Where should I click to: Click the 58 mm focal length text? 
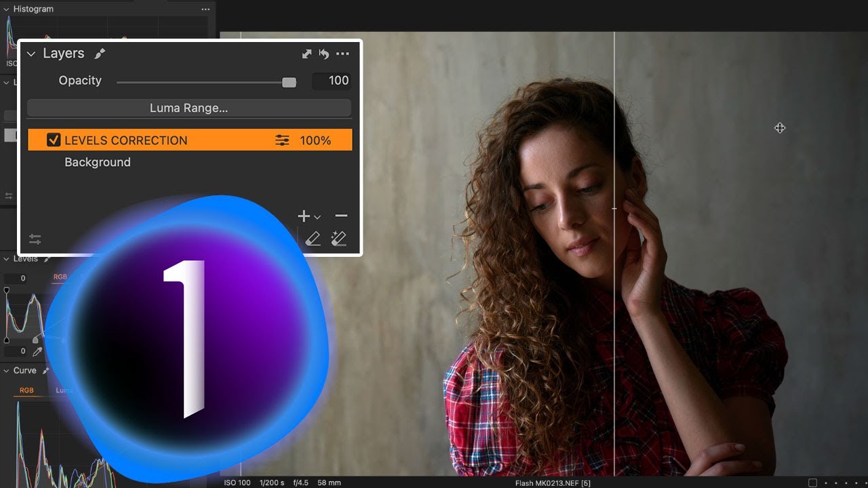coord(329,483)
